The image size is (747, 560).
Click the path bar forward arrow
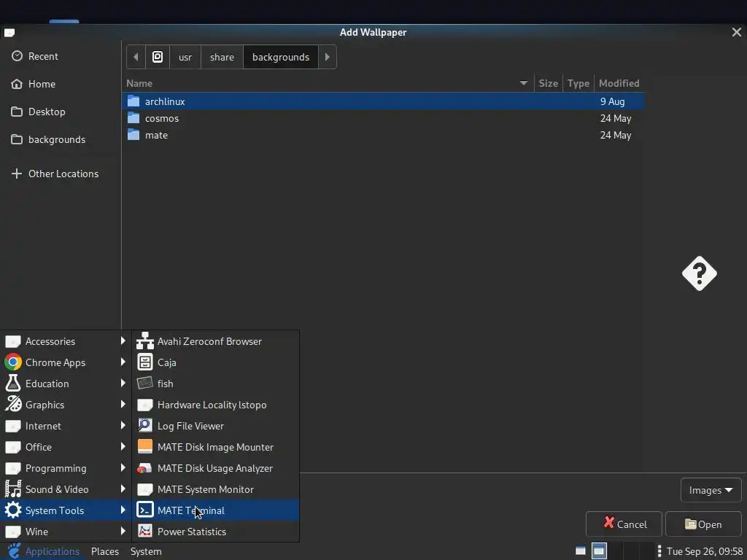click(x=328, y=57)
